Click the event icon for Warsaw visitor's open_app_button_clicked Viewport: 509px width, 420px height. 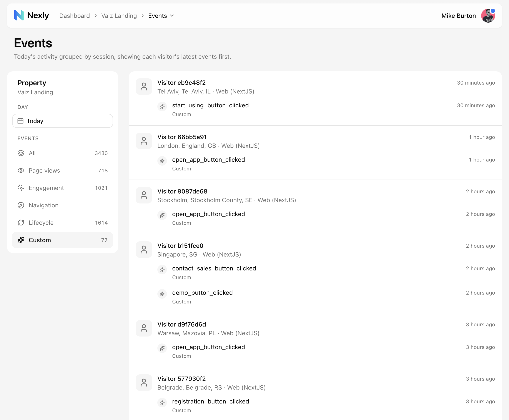[162, 348]
